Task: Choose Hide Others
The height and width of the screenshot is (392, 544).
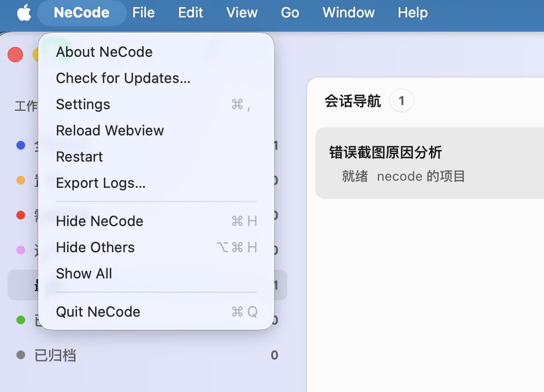Action: (156, 247)
